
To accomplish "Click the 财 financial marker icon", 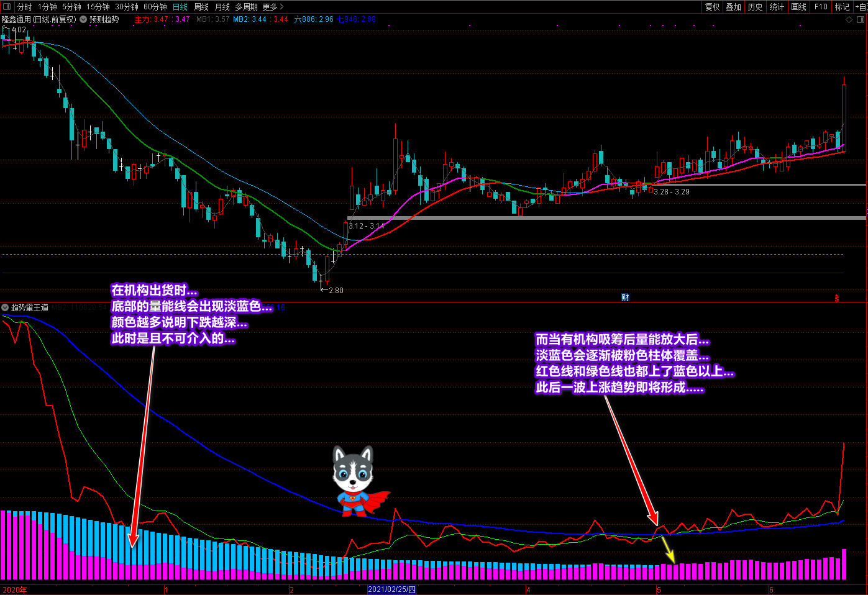I will click(x=625, y=297).
